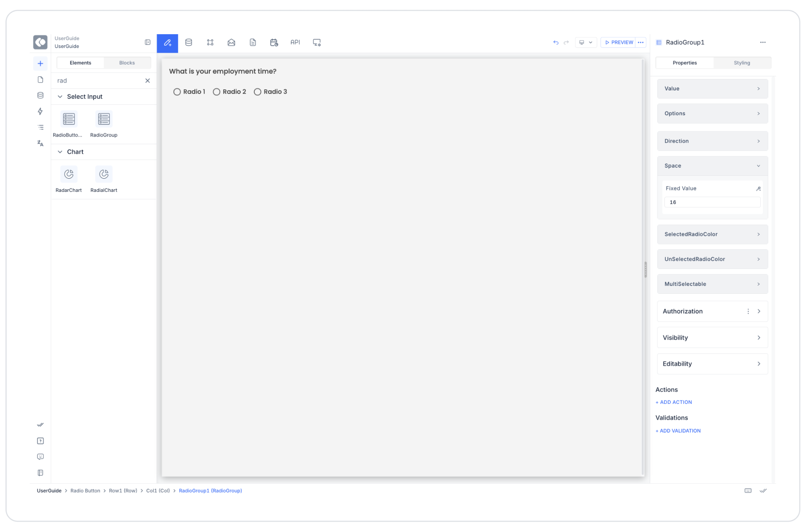Image resolution: width=806 pixels, height=532 pixels.
Task: Click the email envelope toolbar icon
Action: [x=231, y=42]
